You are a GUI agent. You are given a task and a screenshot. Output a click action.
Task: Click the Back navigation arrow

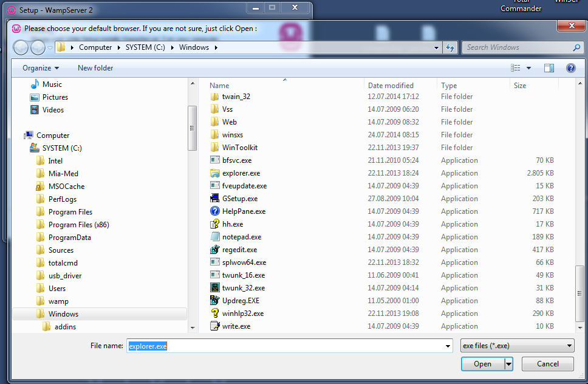(21, 47)
